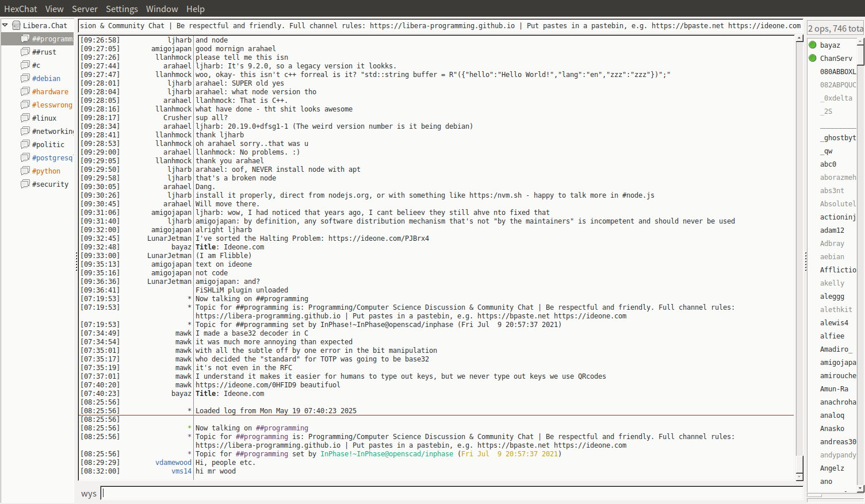Image resolution: width=865 pixels, height=504 pixels.
Task: Open the ideone.com/PJBrx4 link in chat
Action: (378, 238)
